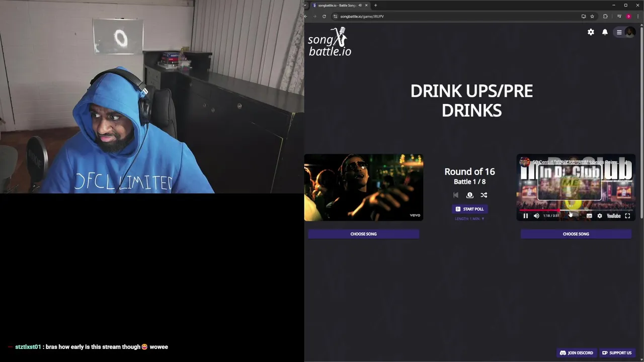Viewport: 644px width, 362px height.
Task: Click the user profile avatar
Action: tap(629, 32)
